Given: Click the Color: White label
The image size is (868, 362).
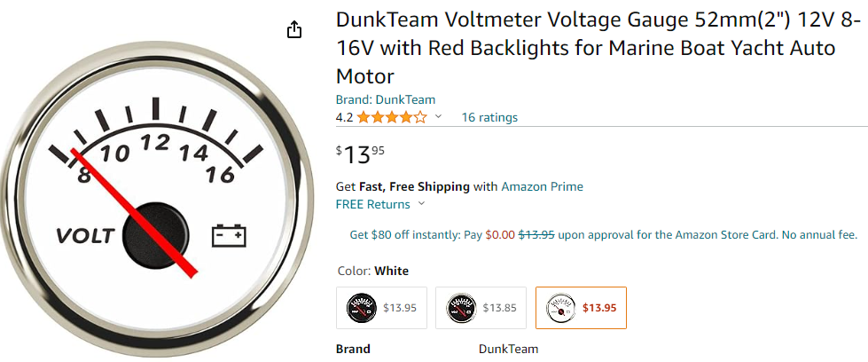Looking at the screenshot, I should pos(373,271).
